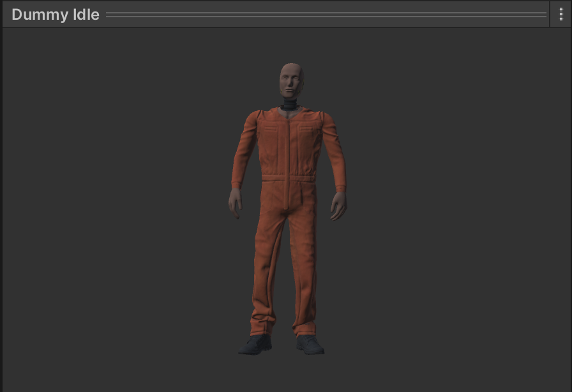Click the dummy's hand on the left side
Screen dimensions: 572x392
(x=236, y=202)
